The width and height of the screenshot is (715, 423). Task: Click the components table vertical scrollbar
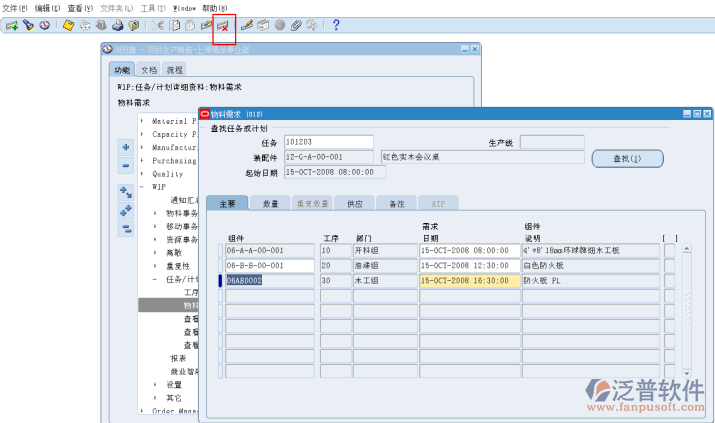(x=686, y=300)
